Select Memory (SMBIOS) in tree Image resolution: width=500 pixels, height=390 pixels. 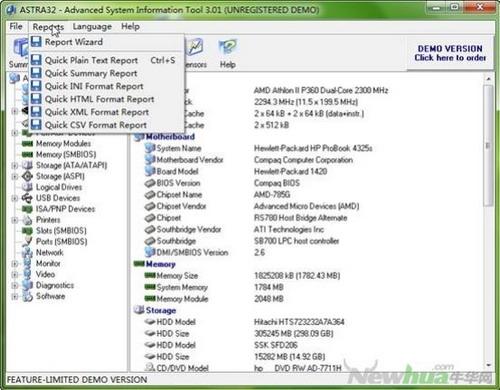[x=66, y=155]
